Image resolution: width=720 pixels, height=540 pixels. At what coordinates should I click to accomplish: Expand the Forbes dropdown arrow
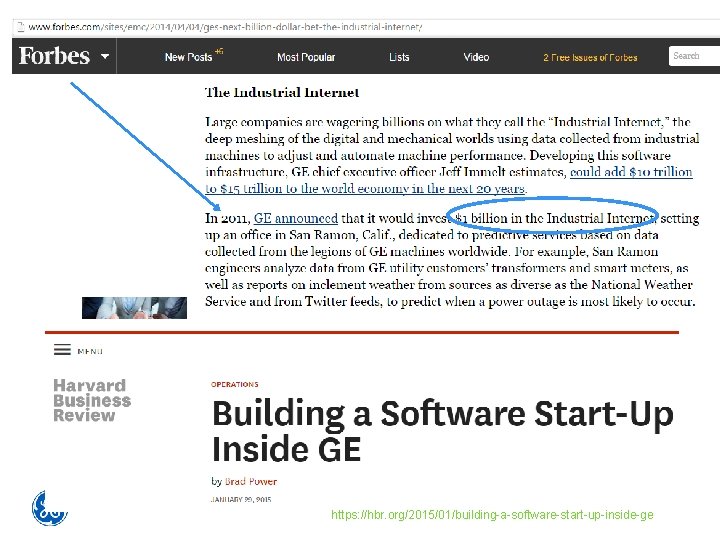tap(105, 56)
